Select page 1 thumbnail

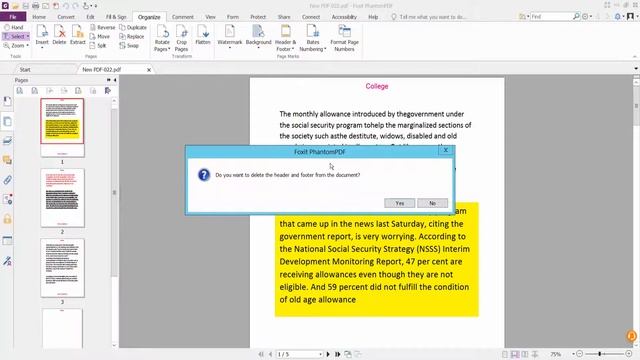click(x=62, y=127)
